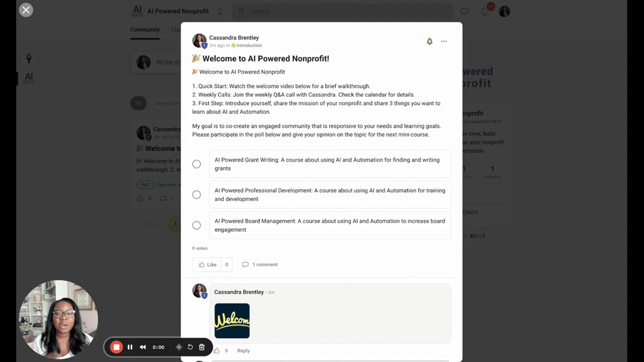Screen dimensions: 644x362
Task: Like Cassandra Brentley's comment with the thumbs-up
Action: (x=216, y=351)
